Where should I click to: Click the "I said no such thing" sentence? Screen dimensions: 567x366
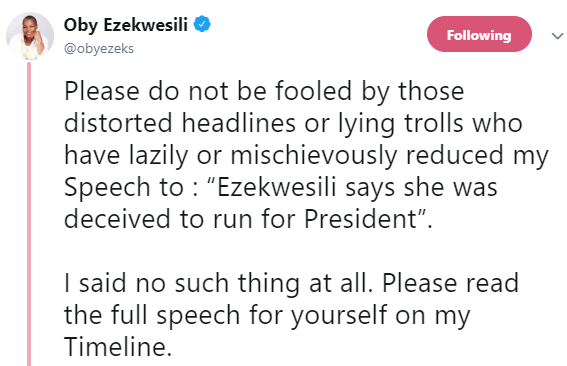pyautogui.click(x=218, y=283)
